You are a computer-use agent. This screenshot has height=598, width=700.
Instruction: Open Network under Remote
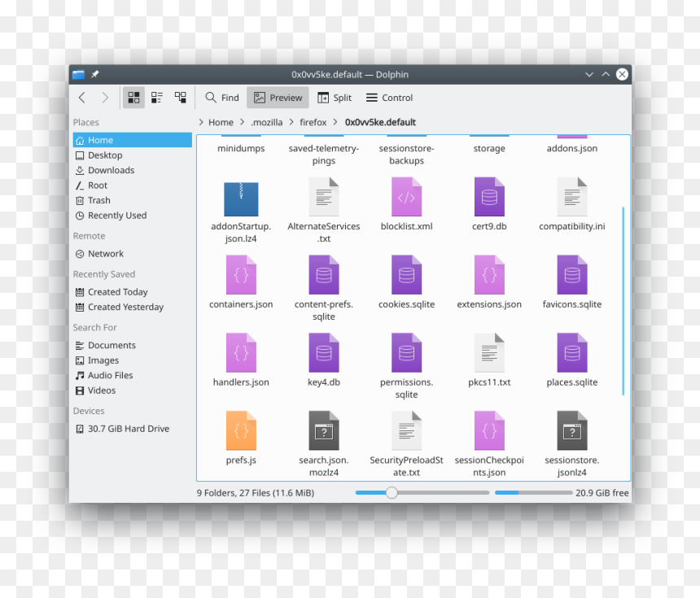point(132,254)
